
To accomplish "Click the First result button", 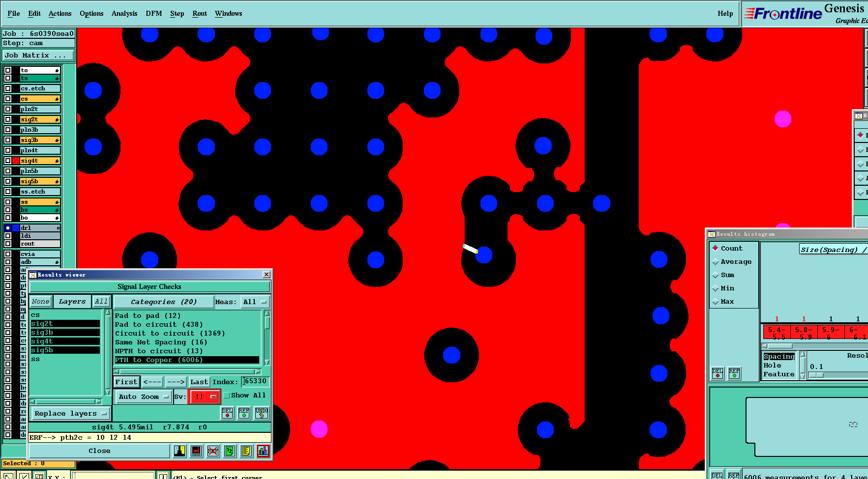I will point(126,382).
